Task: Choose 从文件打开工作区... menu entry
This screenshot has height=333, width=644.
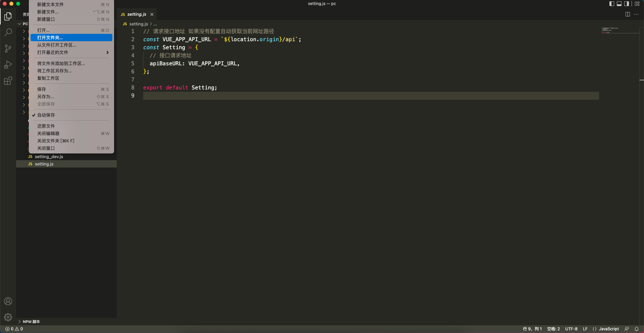Action: [x=71, y=45]
